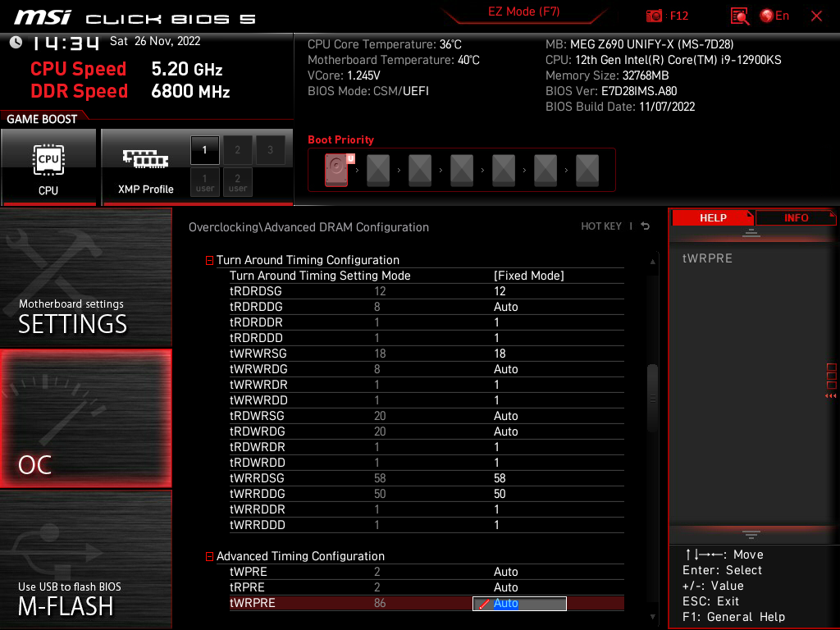Open the SETTINGS motherboard section

[85, 277]
